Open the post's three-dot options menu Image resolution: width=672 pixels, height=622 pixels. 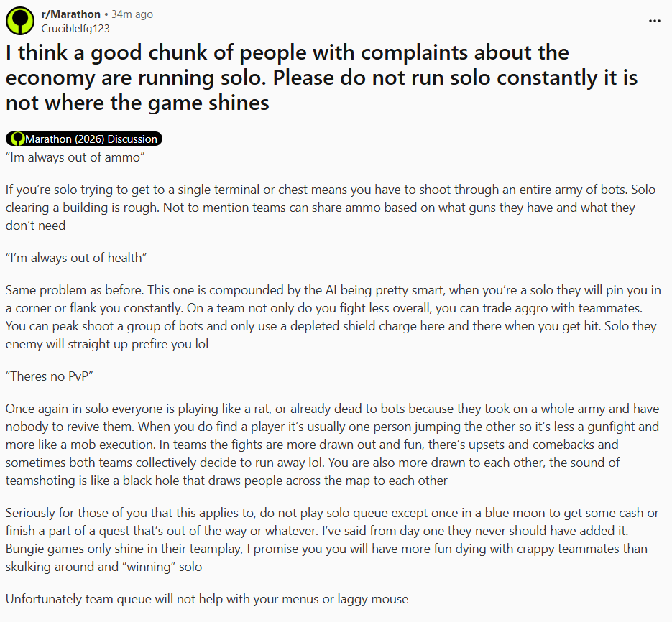(654, 21)
